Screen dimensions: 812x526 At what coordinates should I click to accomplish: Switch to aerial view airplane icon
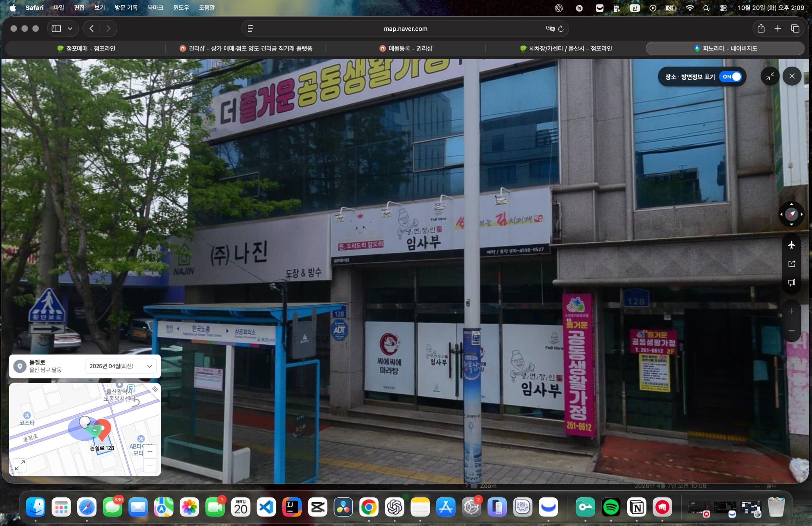[791, 245]
